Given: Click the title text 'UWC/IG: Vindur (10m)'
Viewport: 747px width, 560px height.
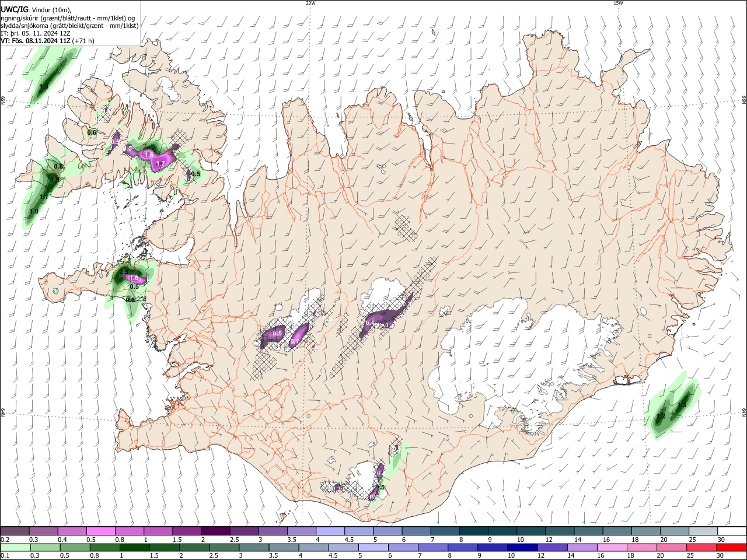Looking at the screenshot, I should coord(36,10).
